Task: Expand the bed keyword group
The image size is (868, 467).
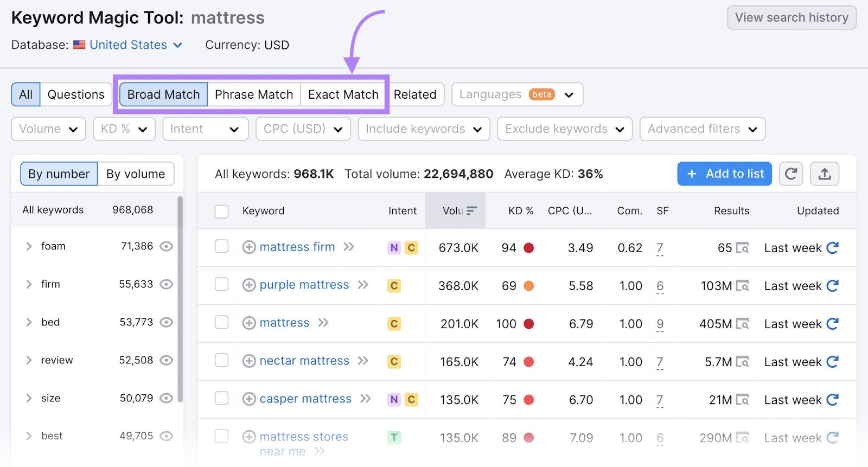Action: pos(29,322)
